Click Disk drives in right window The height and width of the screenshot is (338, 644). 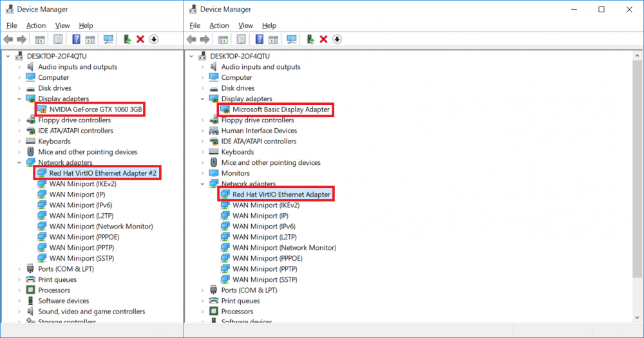pyautogui.click(x=238, y=88)
